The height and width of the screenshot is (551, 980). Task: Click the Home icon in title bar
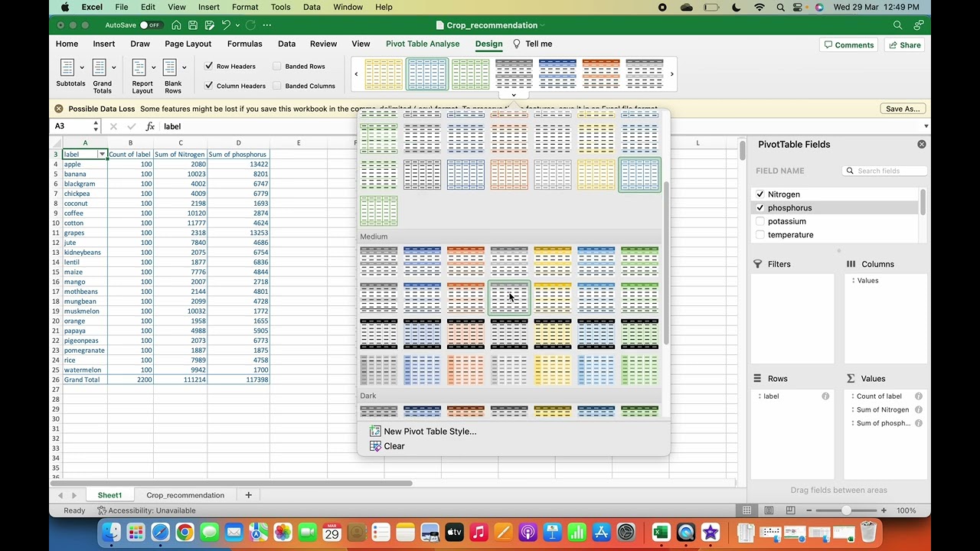pos(176,25)
